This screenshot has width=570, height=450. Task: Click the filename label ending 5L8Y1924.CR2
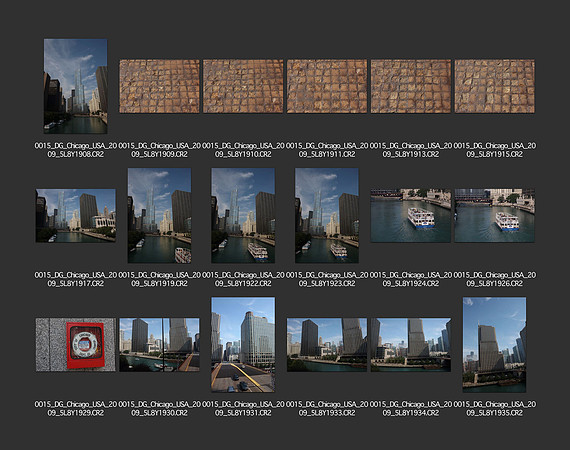pos(411,279)
